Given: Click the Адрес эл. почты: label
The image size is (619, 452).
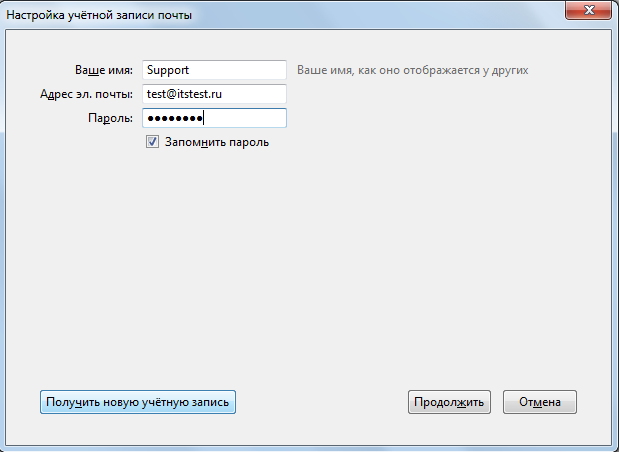Looking at the screenshot, I should 86,94.
